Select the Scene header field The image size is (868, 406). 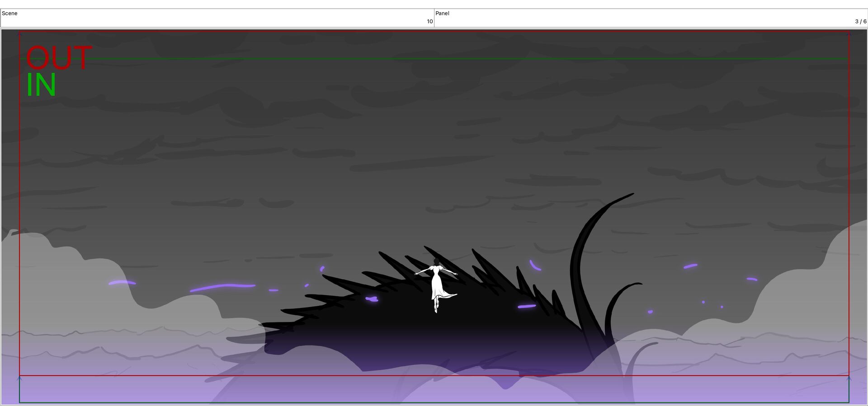click(217, 18)
